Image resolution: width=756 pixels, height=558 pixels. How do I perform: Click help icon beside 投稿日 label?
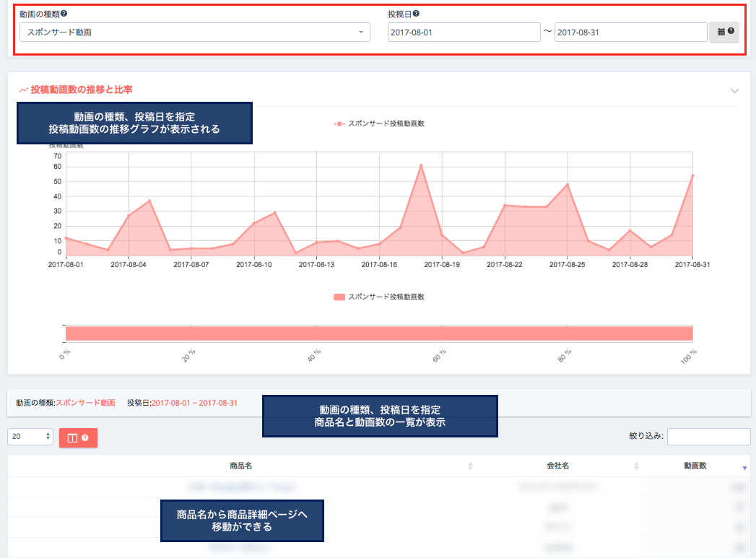tap(416, 14)
